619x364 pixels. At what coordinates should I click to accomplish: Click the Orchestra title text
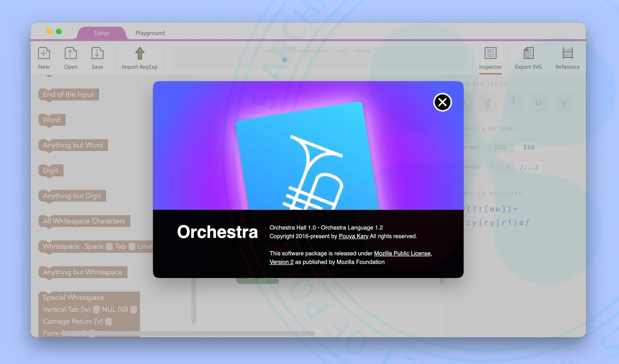(217, 232)
